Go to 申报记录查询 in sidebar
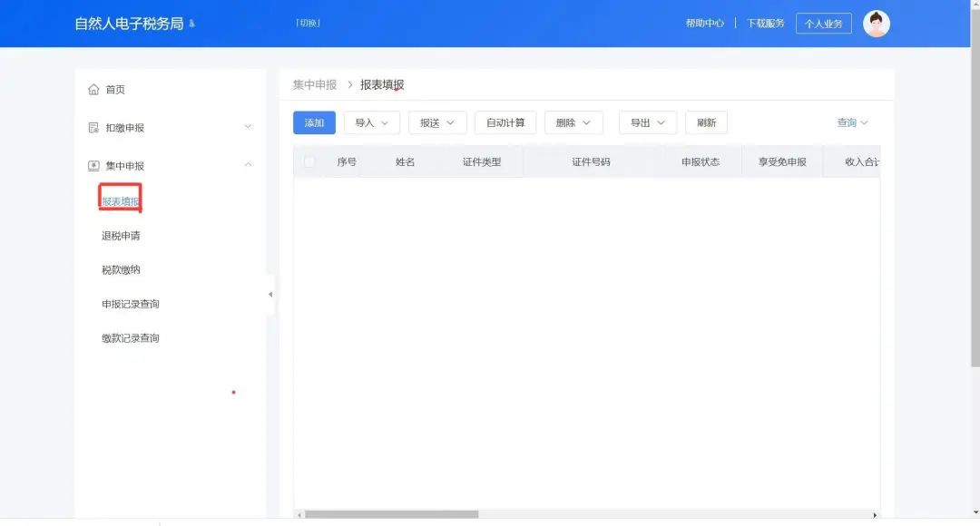 coord(131,304)
